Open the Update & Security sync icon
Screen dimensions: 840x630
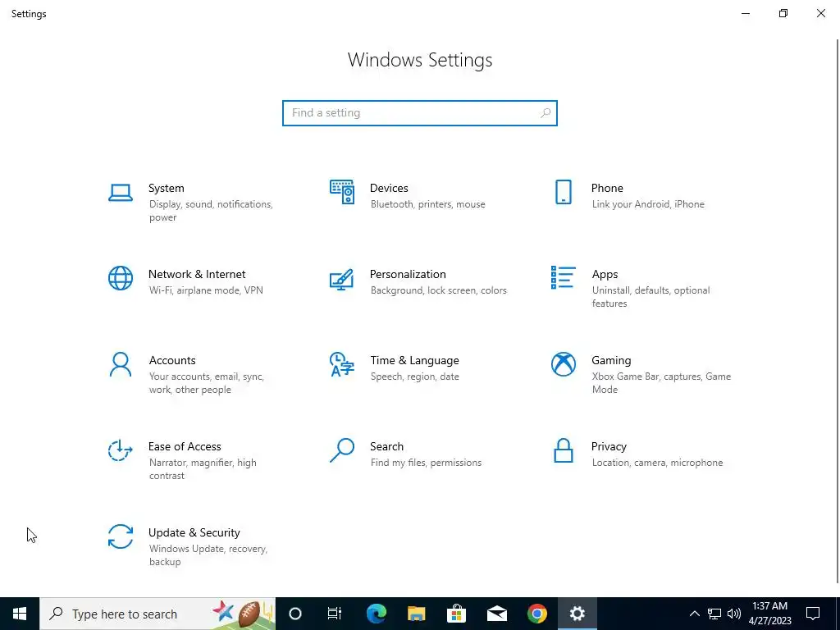[x=121, y=536]
